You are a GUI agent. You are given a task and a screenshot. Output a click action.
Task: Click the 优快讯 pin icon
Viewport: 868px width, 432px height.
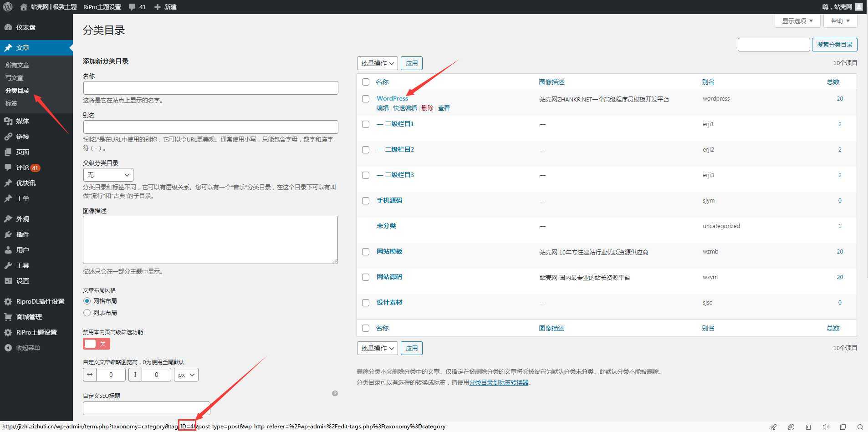[8, 183]
